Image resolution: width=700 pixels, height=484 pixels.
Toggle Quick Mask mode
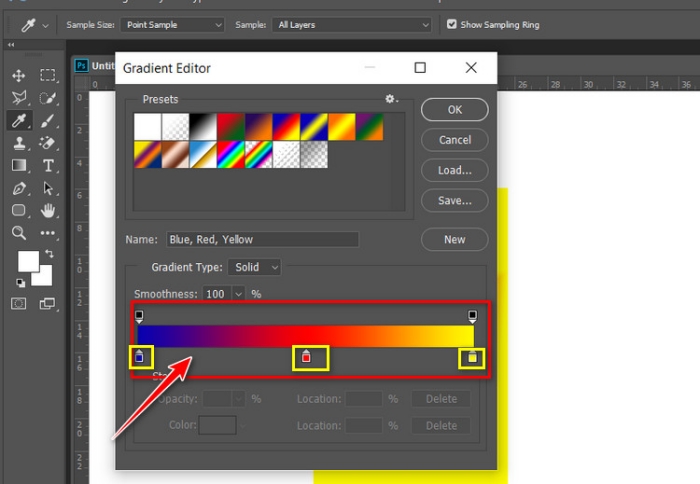[x=19, y=304]
